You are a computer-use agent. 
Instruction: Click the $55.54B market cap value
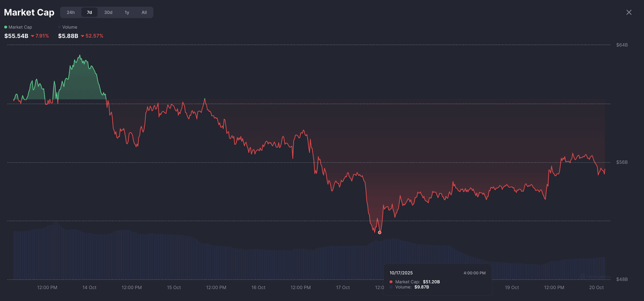16,36
